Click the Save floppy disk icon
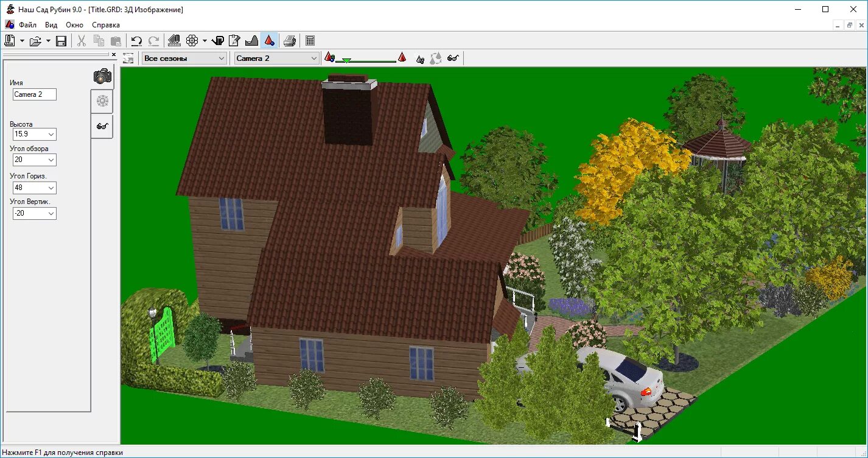This screenshot has width=868, height=458. click(x=61, y=41)
